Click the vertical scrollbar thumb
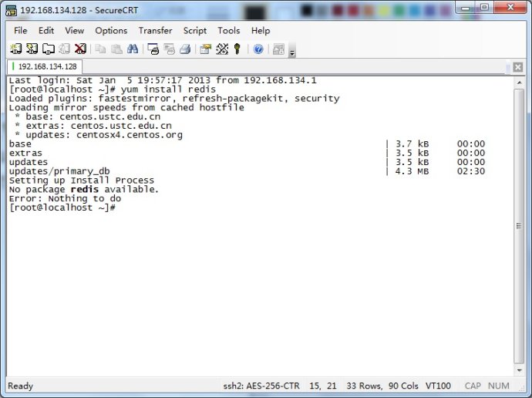Viewport: 532px width, 398px height. point(519,226)
